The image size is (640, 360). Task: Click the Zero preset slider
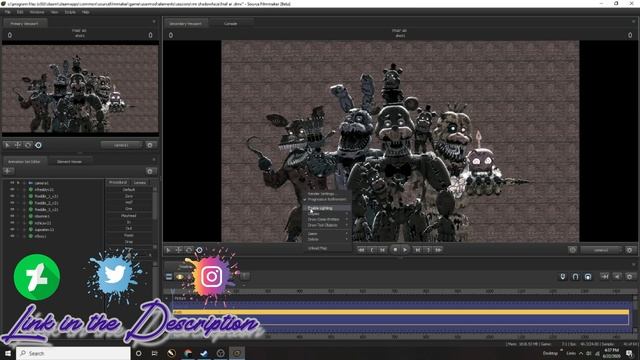(x=129, y=196)
